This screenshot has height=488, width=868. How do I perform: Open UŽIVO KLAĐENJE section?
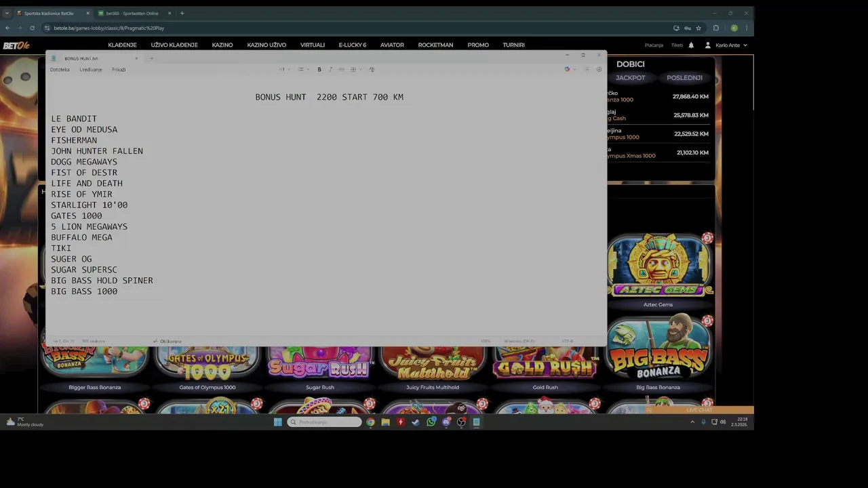point(174,45)
